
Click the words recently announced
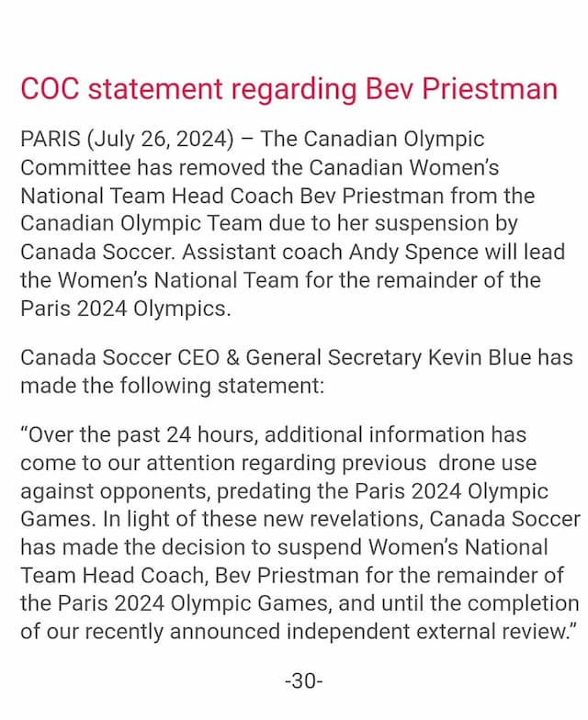coord(182,632)
